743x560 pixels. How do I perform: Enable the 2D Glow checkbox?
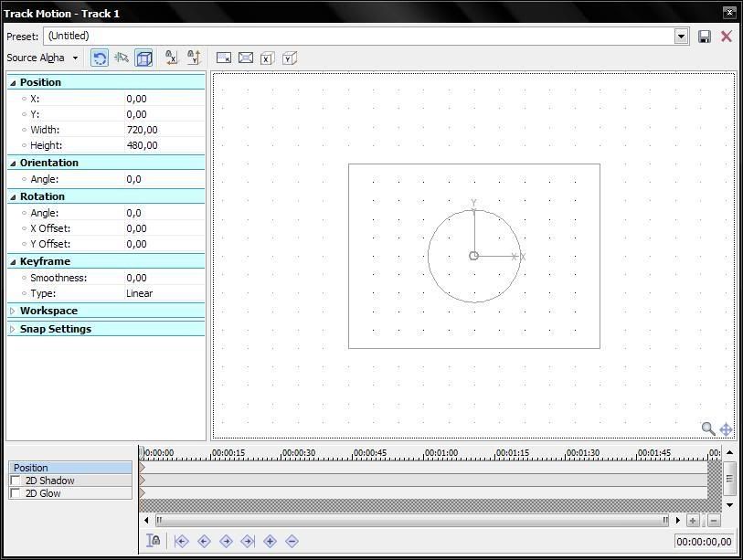(16, 493)
